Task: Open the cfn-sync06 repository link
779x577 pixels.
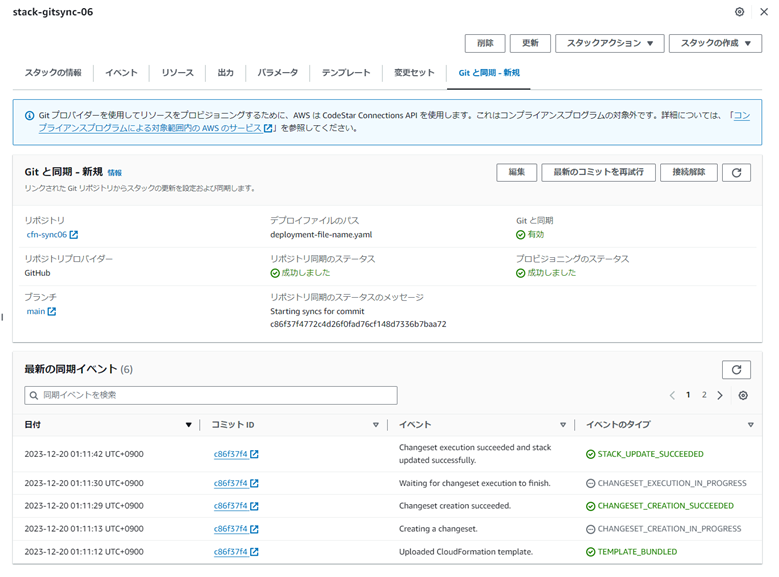Action: coord(52,235)
